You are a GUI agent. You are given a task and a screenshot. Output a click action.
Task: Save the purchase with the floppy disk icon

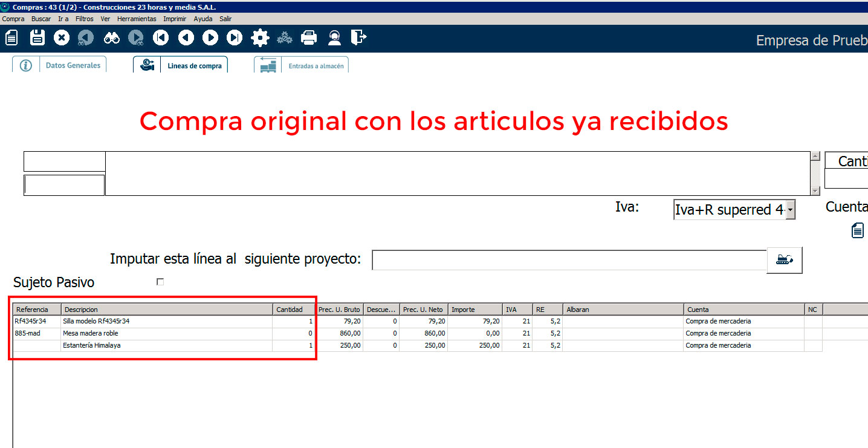(37, 38)
